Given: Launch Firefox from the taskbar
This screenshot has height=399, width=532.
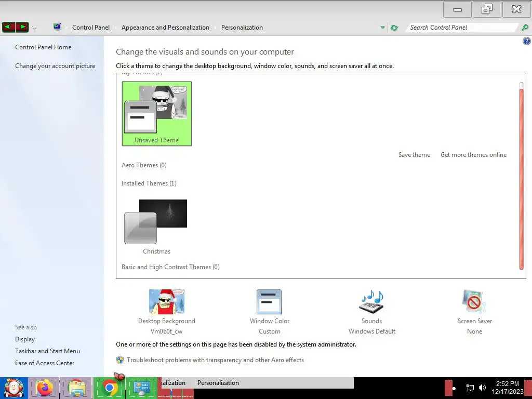Looking at the screenshot, I should (x=45, y=388).
